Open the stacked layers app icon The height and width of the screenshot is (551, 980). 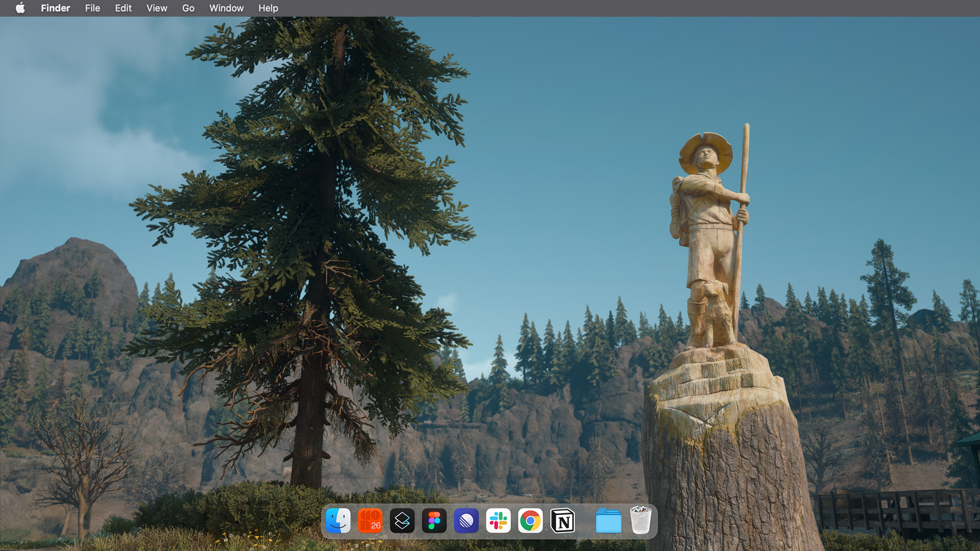pos(402,521)
